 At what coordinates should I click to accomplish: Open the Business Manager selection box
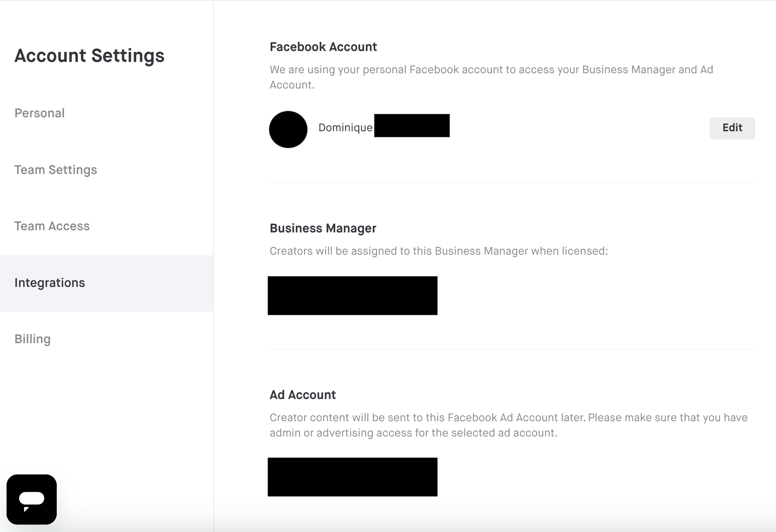[x=352, y=295]
